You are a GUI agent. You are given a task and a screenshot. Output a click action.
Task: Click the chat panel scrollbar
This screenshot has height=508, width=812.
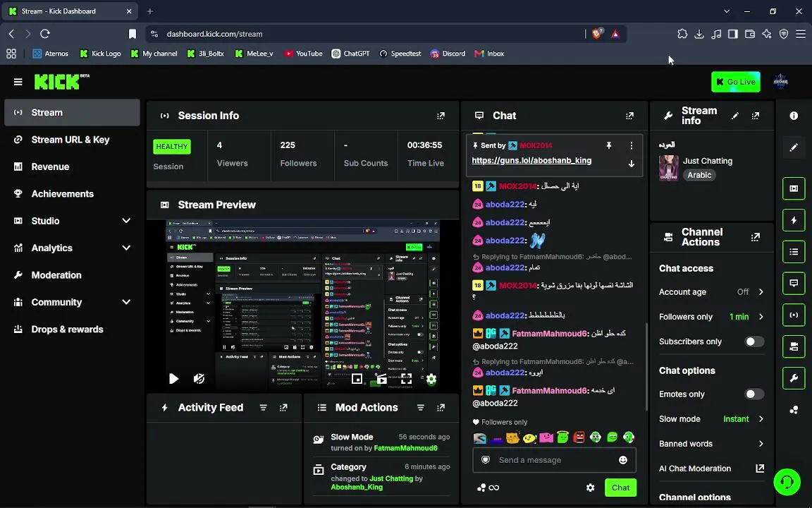point(646,367)
